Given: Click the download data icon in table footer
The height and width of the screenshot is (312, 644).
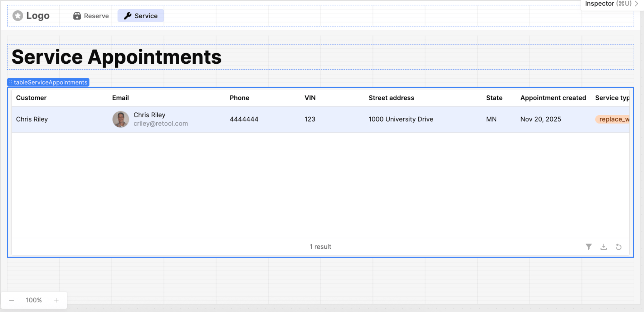Looking at the screenshot, I should click(604, 247).
